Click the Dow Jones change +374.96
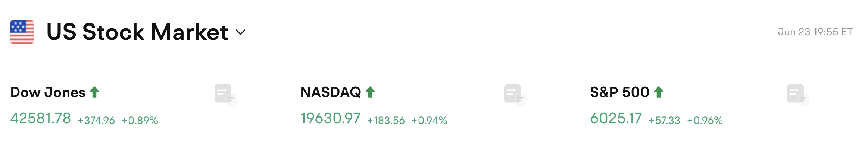The width and height of the screenshot is (868, 160). click(96, 121)
